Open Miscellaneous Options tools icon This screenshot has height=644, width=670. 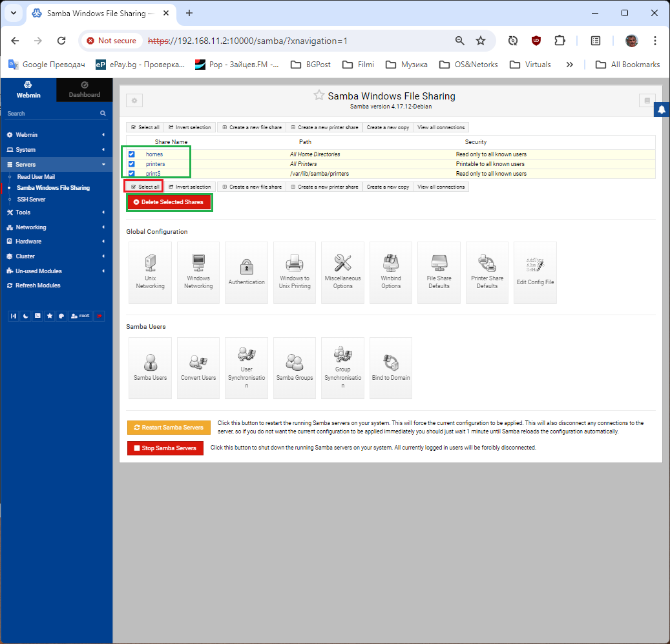coord(342,272)
